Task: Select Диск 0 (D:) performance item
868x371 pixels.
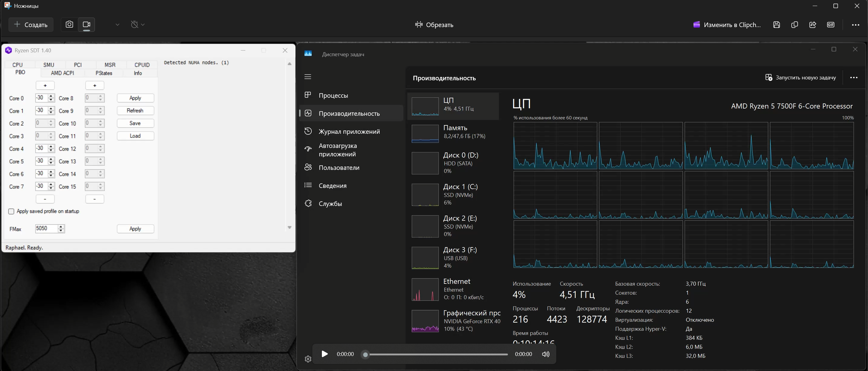Action: coord(453,163)
